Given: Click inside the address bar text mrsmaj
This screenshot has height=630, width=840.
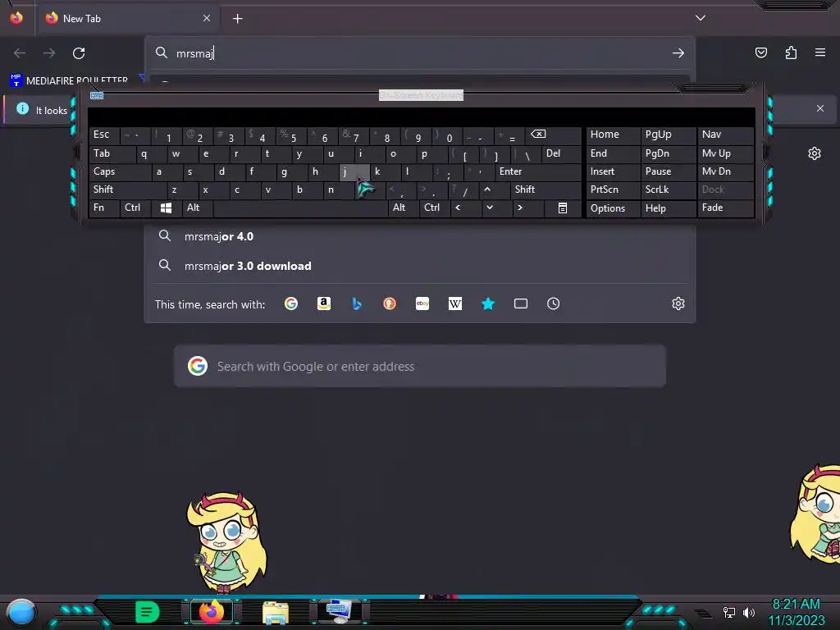Looking at the screenshot, I should click(x=194, y=53).
